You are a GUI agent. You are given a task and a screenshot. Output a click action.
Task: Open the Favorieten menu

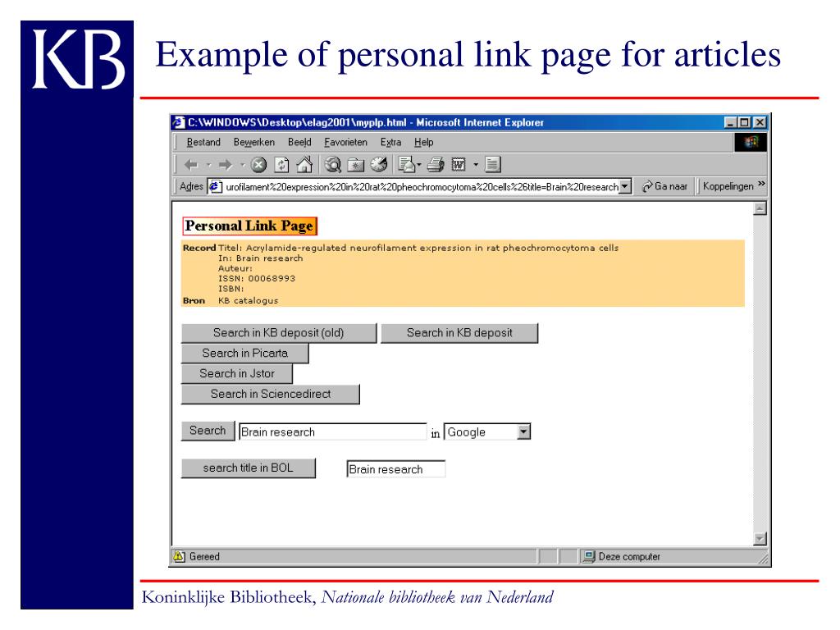[x=345, y=142]
